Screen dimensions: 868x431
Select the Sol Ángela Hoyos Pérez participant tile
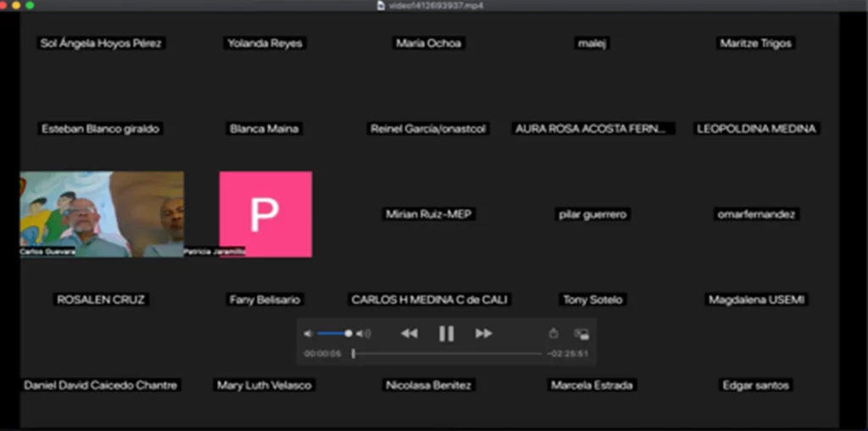click(101, 43)
